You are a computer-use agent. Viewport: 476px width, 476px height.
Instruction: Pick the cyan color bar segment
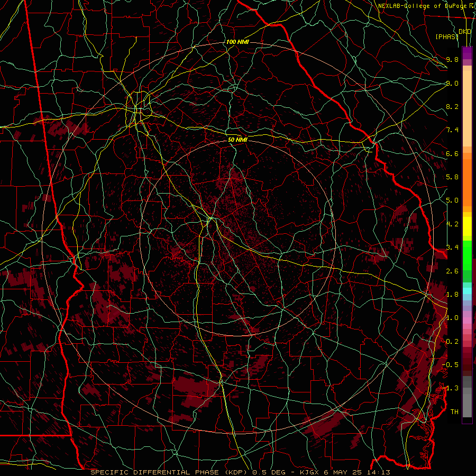coord(467,290)
